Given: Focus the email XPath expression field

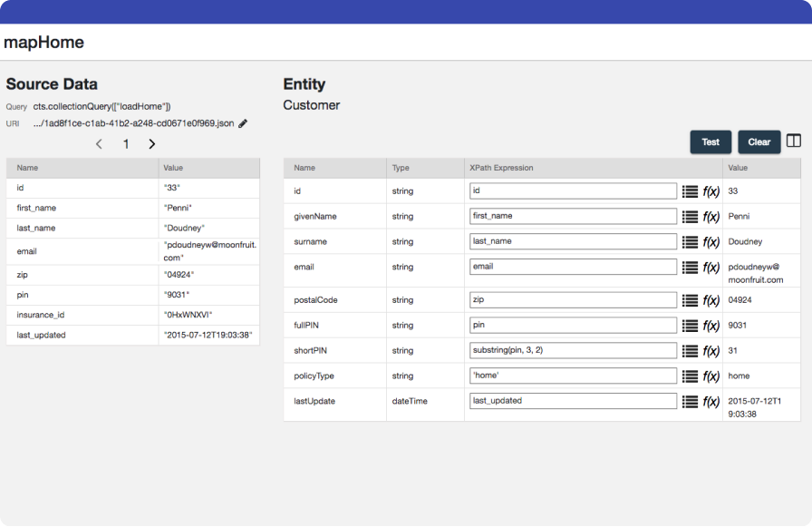Looking at the screenshot, I should tap(573, 267).
